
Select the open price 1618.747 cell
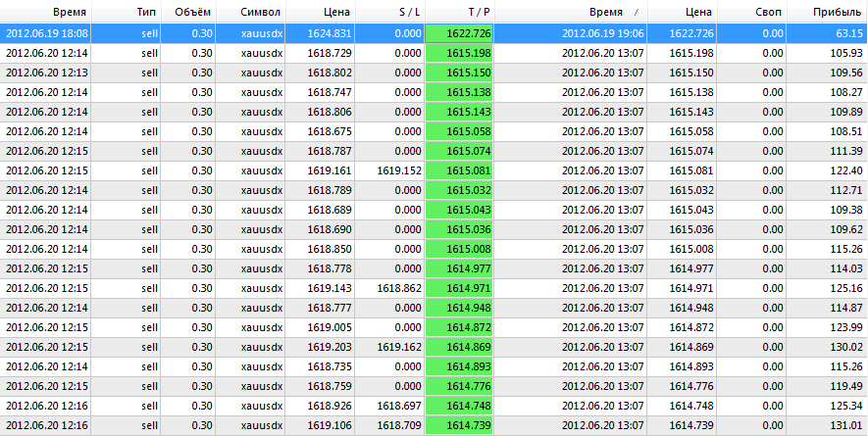(321, 92)
